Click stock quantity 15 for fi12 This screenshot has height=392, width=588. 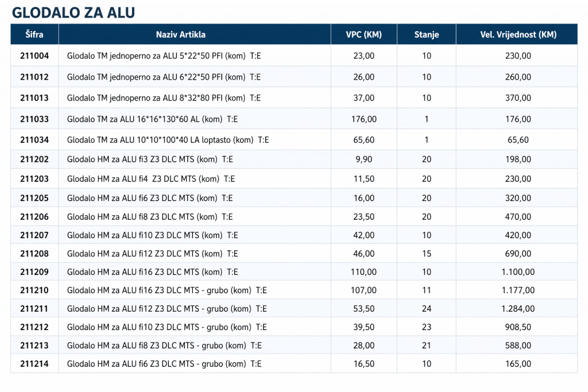(x=426, y=254)
